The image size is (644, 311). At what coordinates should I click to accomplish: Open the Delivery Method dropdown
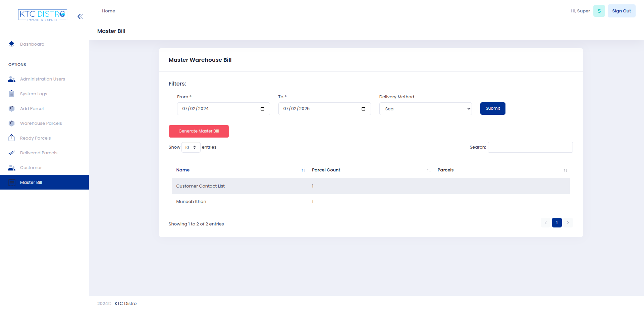(425, 108)
